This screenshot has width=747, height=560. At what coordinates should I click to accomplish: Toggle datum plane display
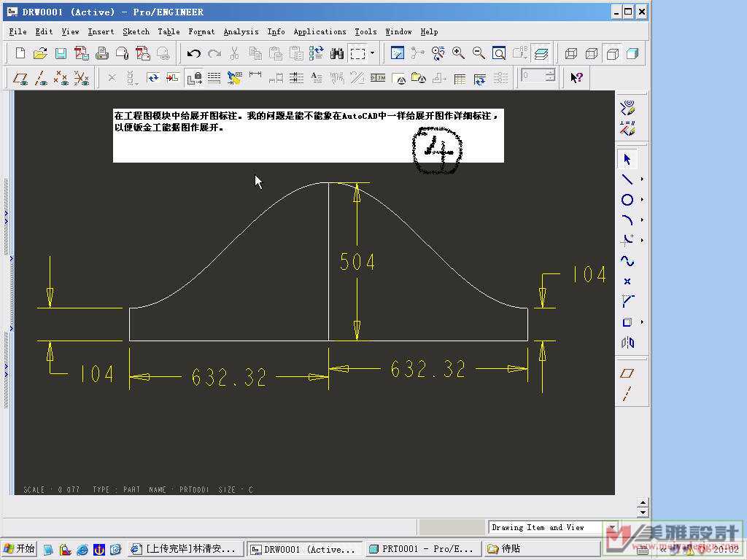coord(21,78)
